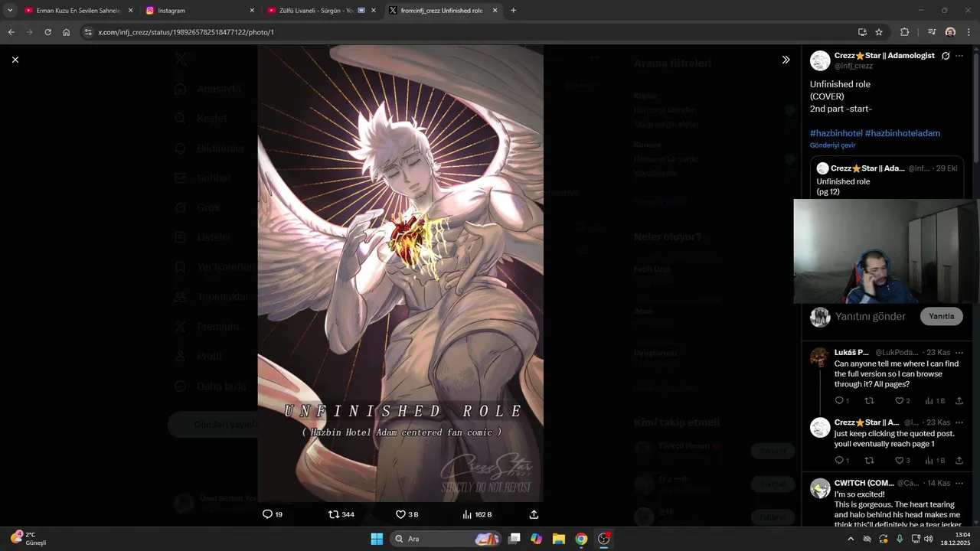Open a new browser tab
Screen dimensions: 980x551
(513, 11)
